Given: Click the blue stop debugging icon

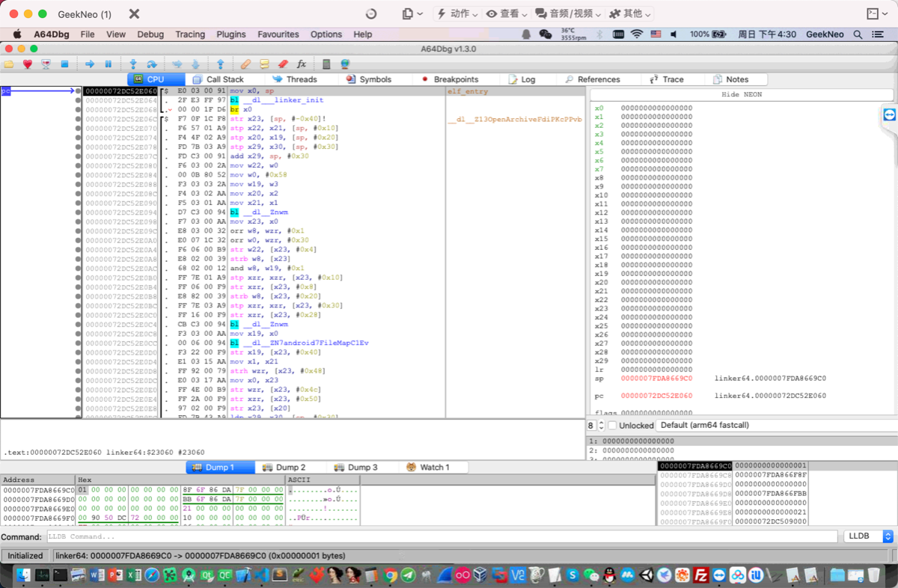Looking at the screenshot, I should 64,64.
